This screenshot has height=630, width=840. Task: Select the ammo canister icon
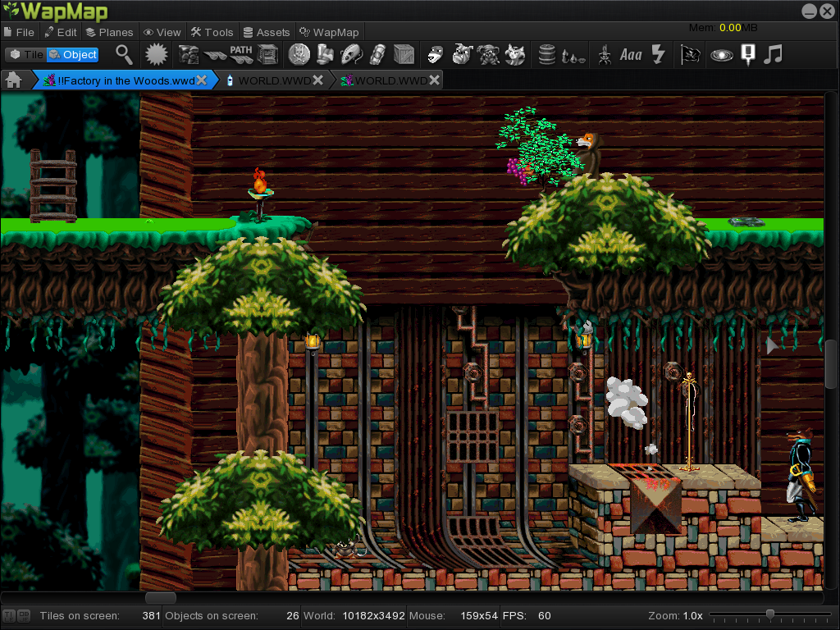tap(377, 55)
